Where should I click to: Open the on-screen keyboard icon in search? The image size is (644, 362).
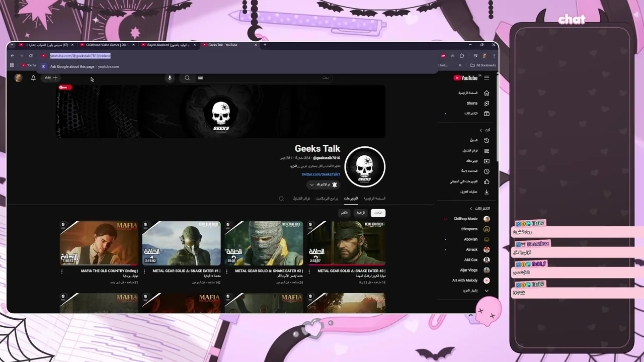pos(200,78)
